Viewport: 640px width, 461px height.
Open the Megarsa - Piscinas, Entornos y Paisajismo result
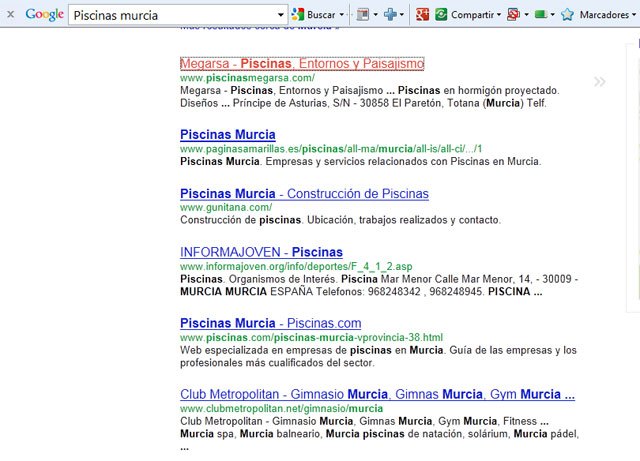click(302, 64)
